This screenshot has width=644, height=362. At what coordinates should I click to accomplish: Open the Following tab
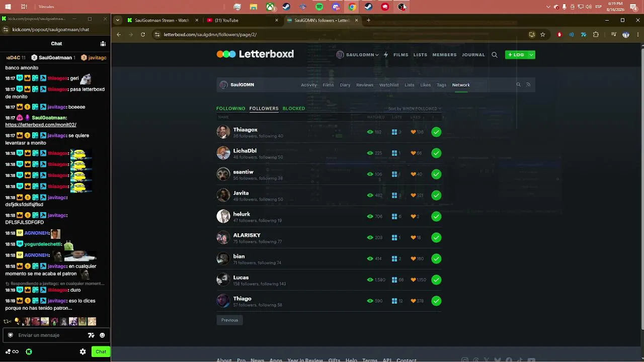point(231,109)
